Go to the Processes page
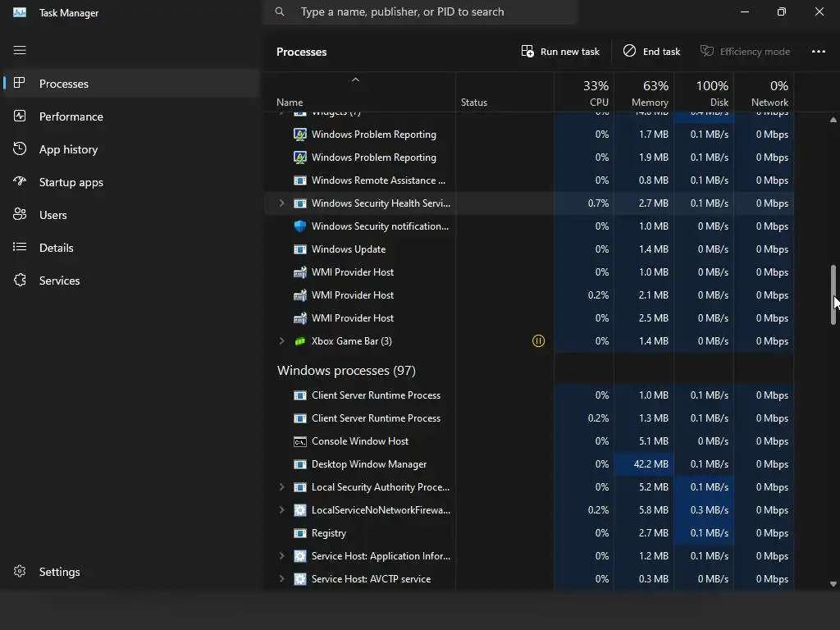Image resolution: width=840 pixels, height=630 pixels. tap(131, 84)
